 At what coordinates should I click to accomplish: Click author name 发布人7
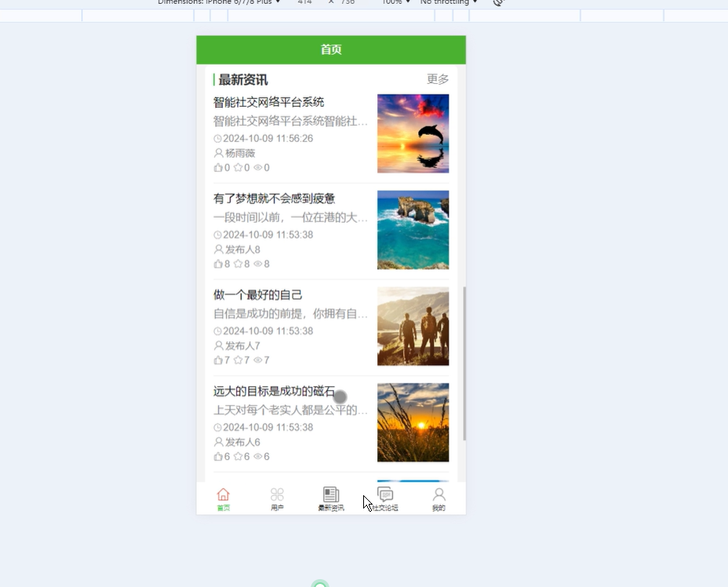pyautogui.click(x=242, y=345)
